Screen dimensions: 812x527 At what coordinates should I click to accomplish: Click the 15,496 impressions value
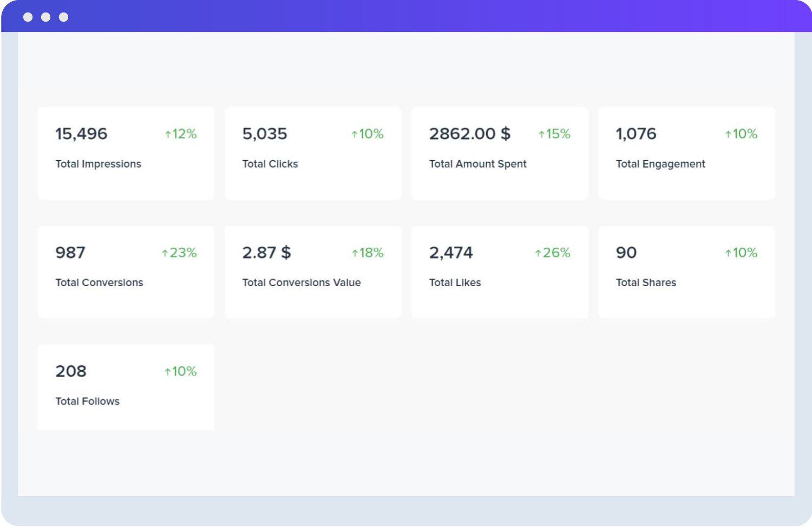[81, 134]
